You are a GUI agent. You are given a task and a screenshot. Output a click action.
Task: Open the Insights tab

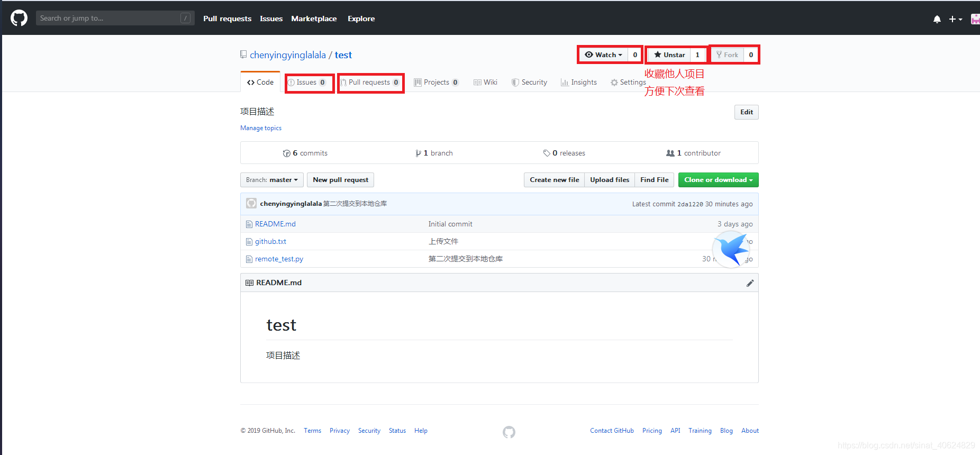[579, 82]
